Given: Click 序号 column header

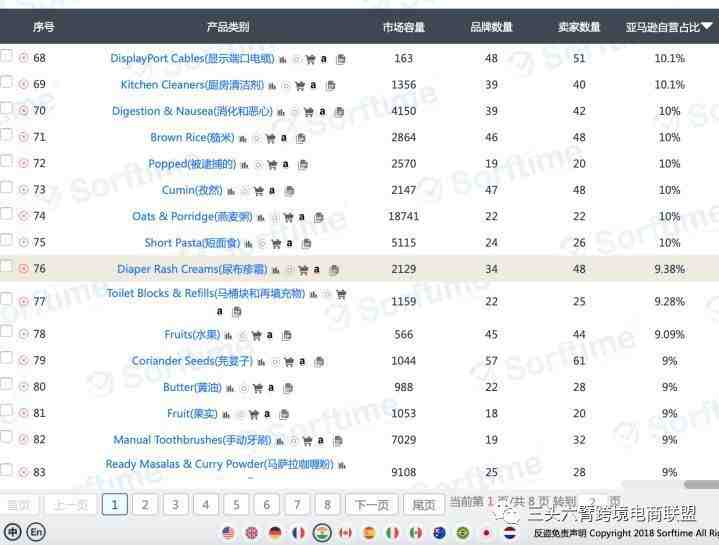Looking at the screenshot, I should (43, 27).
